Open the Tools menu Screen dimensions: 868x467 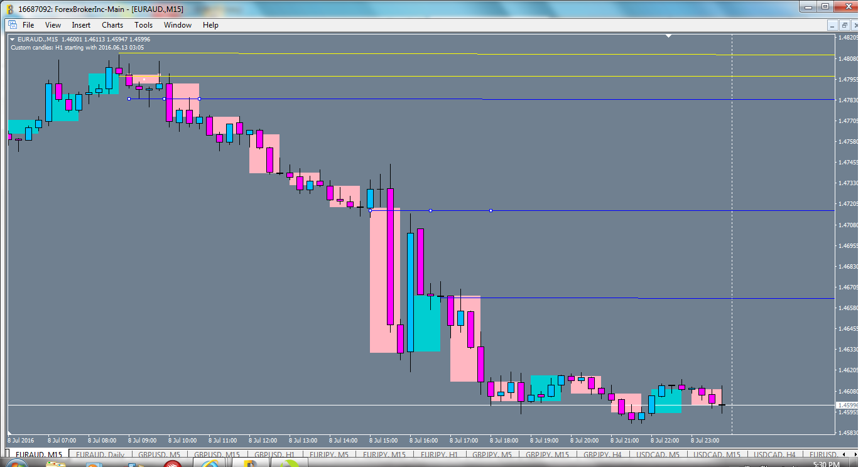tap(143, 25)
